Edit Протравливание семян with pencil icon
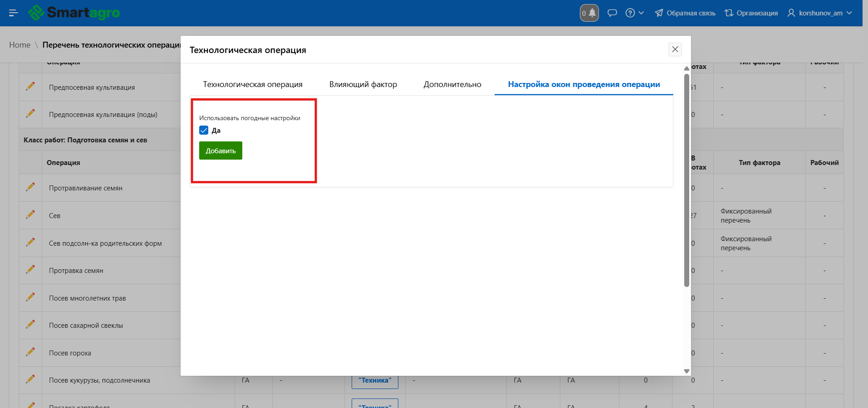The image size is (868, 408). pos(30,187)
